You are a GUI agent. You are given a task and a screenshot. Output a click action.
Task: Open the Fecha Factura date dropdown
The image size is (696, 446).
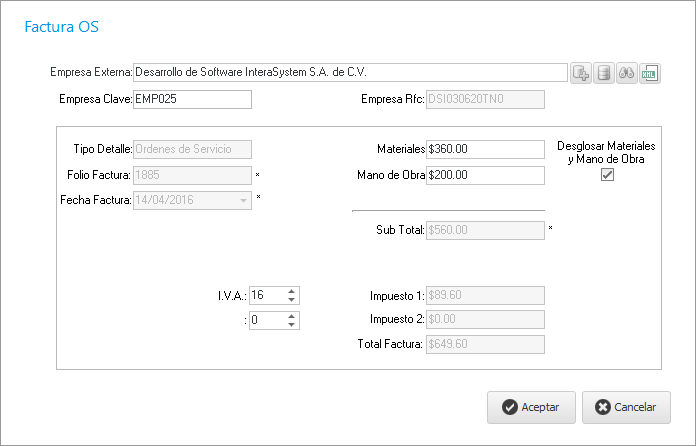point(243,200)
